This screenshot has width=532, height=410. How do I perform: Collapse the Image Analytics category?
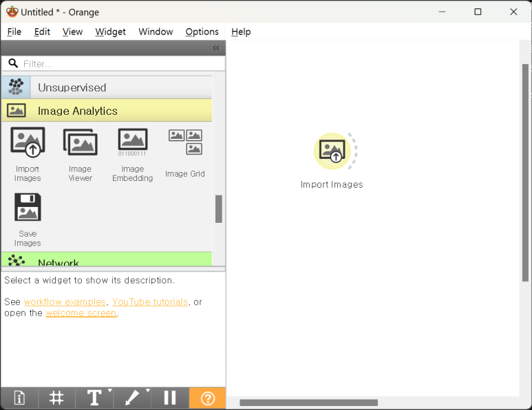pyautogui.click(x=107, y=111)
